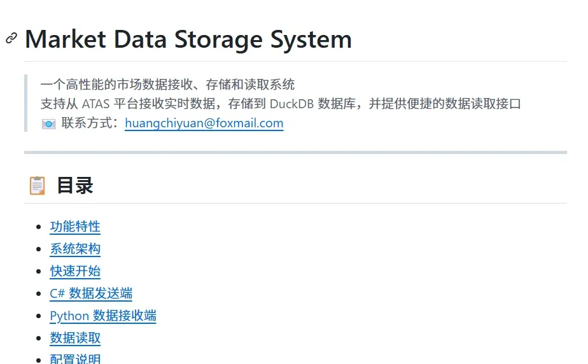Click the bullet point before 功能特性
This screenshot has height=364, width=588.
[38, 227]
